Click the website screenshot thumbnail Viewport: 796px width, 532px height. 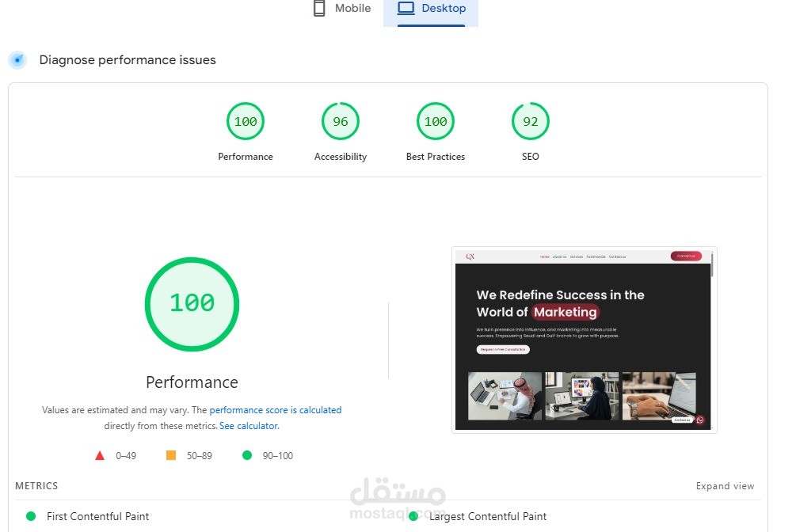click(585, 340)
